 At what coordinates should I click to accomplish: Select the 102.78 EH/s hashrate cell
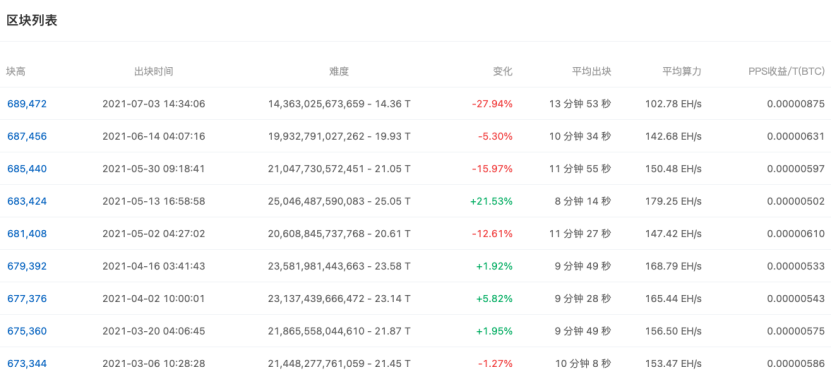click(x=673, y=104)
